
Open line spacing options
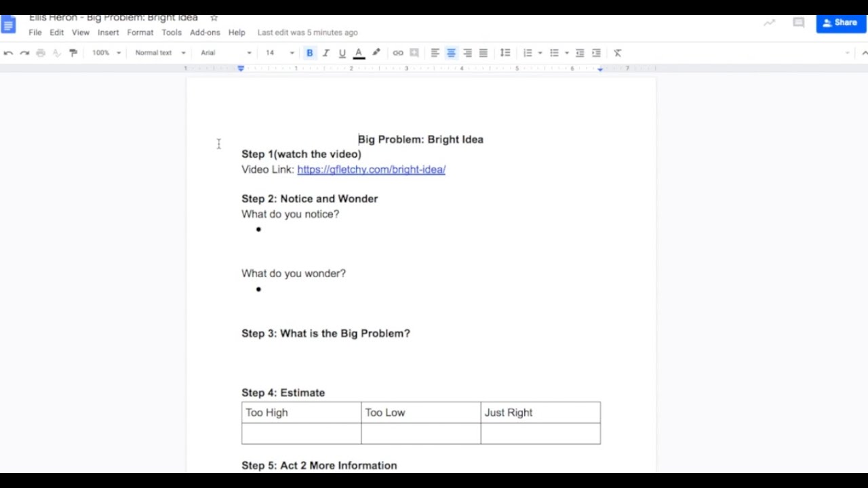tap(505, 53)
